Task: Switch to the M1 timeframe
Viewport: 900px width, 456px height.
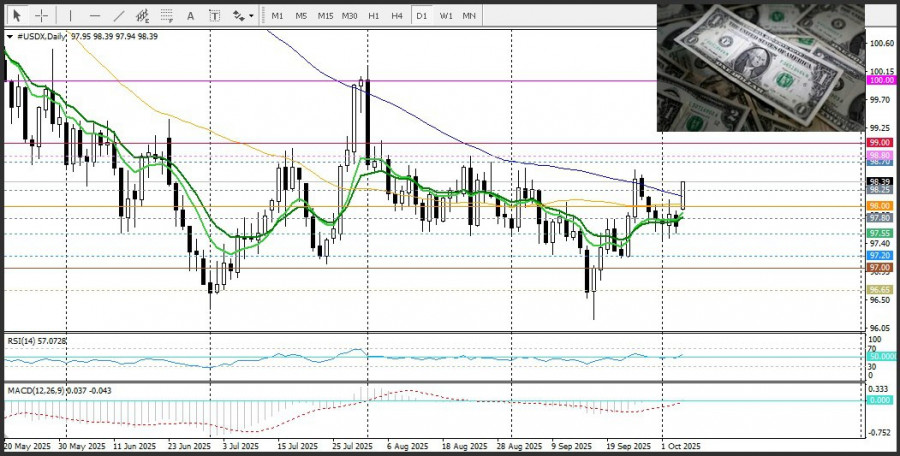Action: coord(277,16)
